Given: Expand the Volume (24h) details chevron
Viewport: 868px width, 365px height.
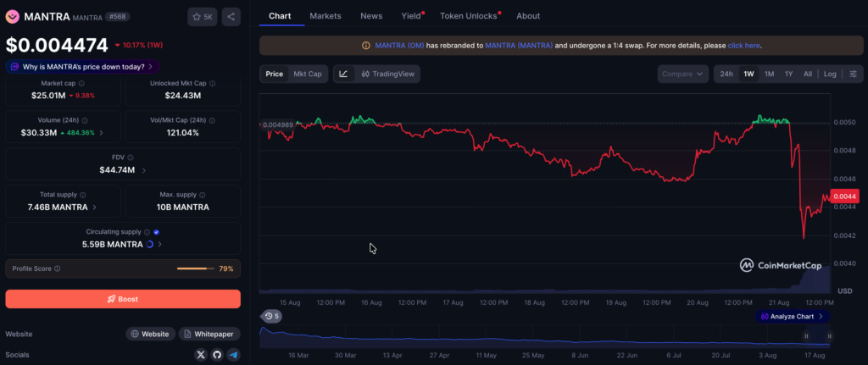Looking at the screenshot, I should (102, 133).
